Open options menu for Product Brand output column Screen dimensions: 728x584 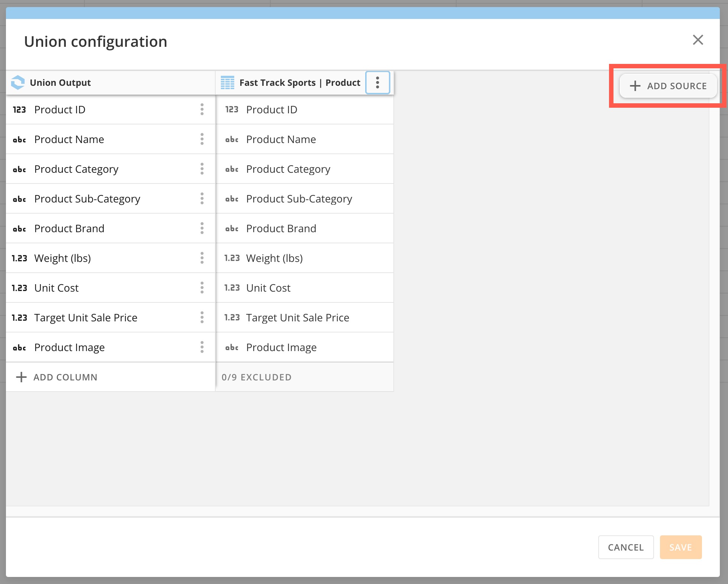pyautogui.click(x=202, y=228)
